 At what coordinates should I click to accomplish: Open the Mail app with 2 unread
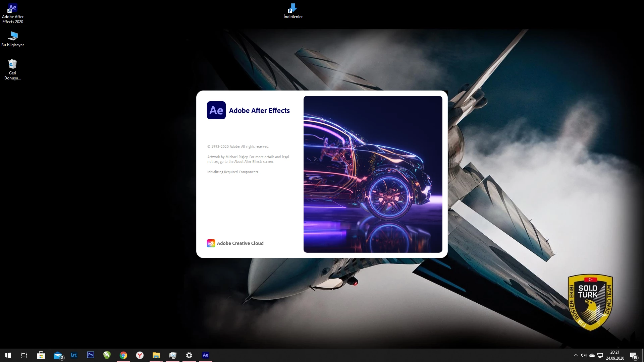pos(58,355)
